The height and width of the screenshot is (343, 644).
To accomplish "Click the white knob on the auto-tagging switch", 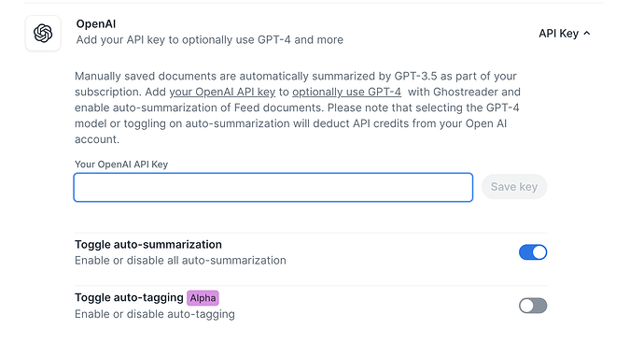I will 526,306.
